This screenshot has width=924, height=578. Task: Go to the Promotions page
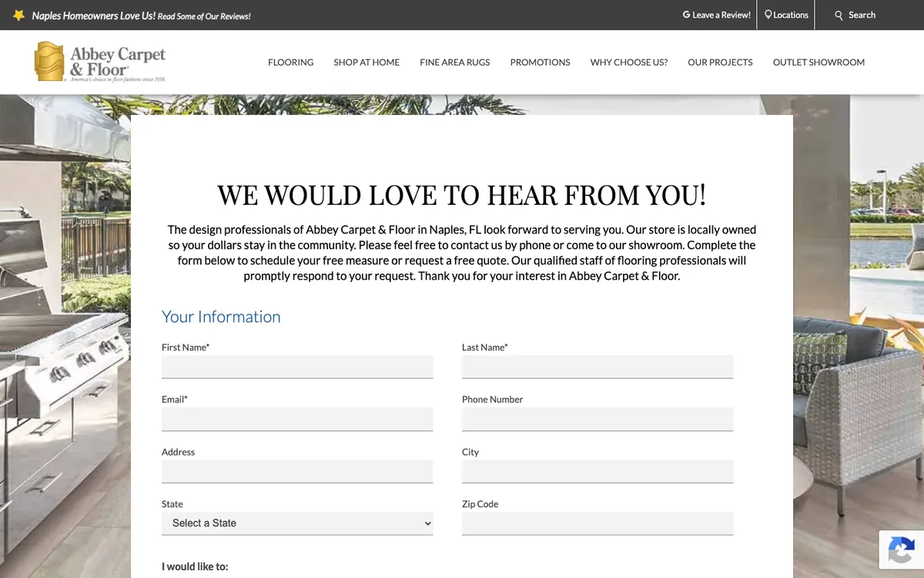[x=541, y=62]
